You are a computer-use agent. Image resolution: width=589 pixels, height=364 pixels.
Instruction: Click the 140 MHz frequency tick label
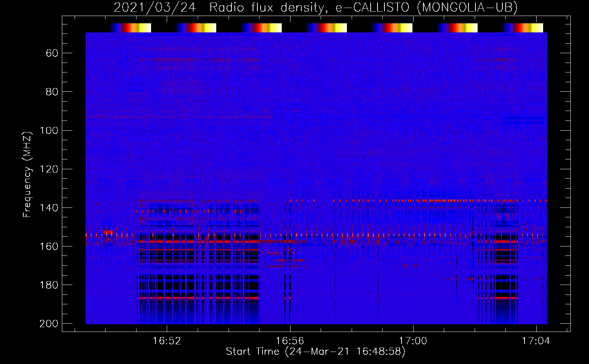click(49, 207)
